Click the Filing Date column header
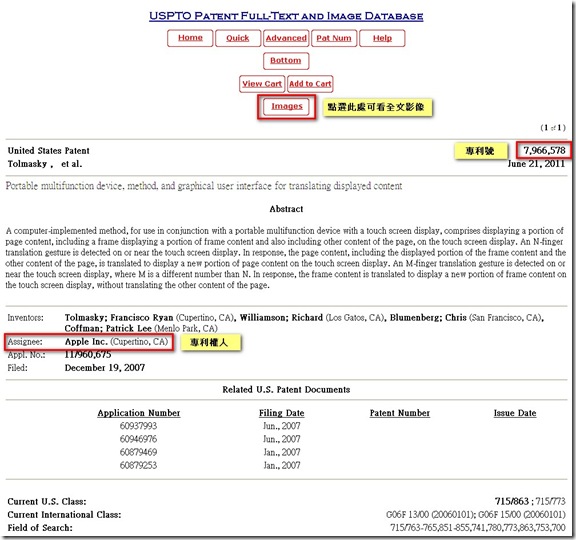This screenshot has width=576, height=540. click(x=281, y=413)
